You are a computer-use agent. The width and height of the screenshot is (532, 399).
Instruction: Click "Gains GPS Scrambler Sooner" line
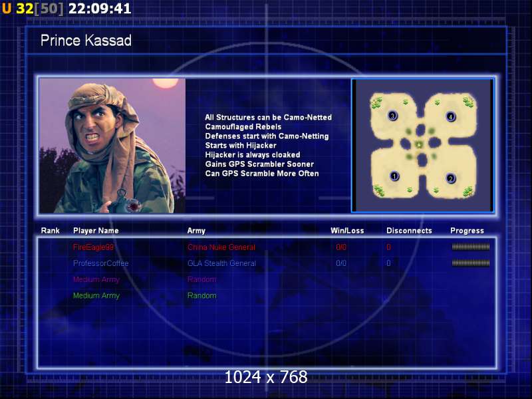pos(259,164)
